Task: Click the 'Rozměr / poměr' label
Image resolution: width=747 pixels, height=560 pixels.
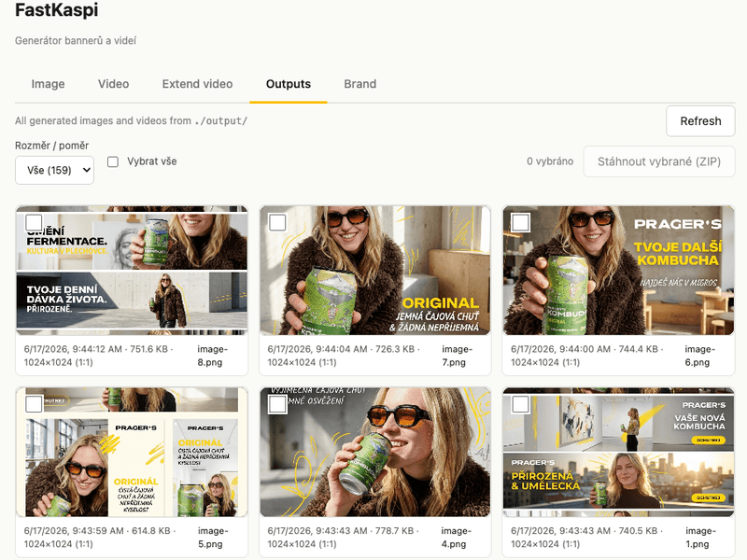Action: (x=52, y=146)
